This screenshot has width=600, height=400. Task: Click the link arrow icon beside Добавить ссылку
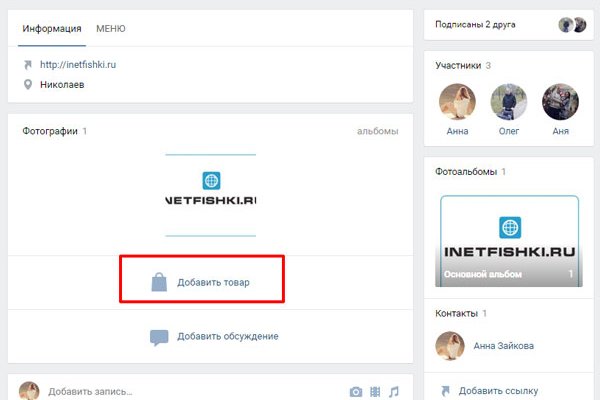[x=446, y=390]
